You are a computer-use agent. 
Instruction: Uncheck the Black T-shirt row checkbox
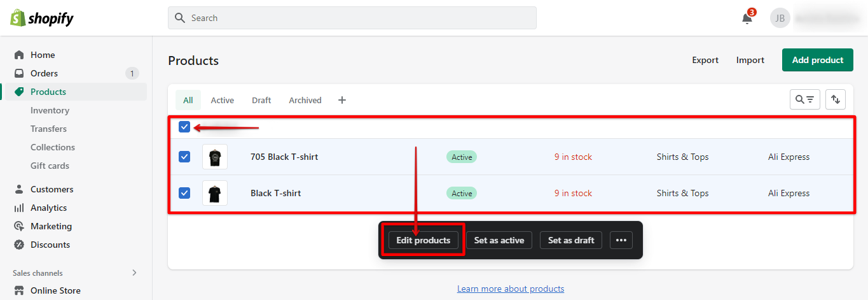(184, 193)
